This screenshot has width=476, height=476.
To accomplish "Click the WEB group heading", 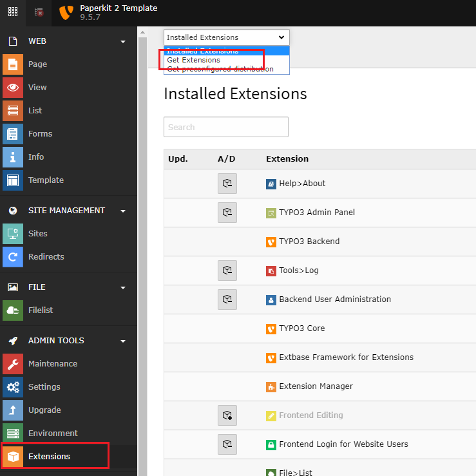I will 37,41.
